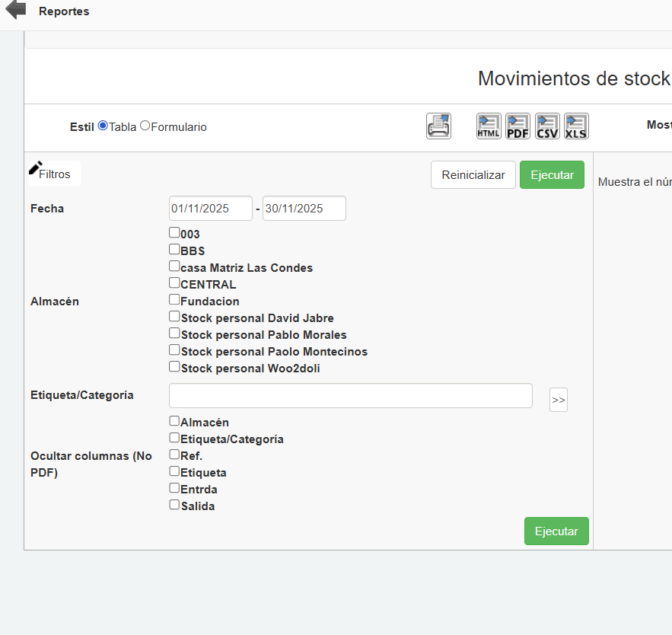Export the report as HTML
The width and height of the screenshot is (672, 635).
coord(488,126)
